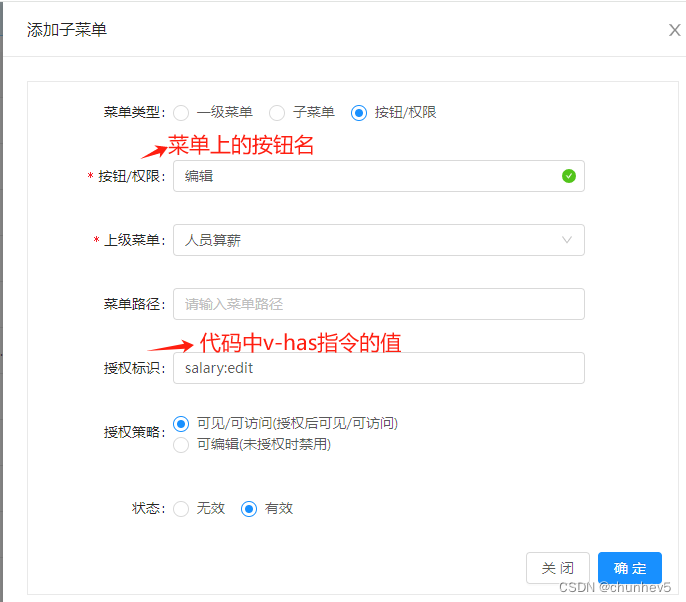The image size is (686, 602).
Task: Click the 菜单类型 label text
Action: (x=134, y=112)
